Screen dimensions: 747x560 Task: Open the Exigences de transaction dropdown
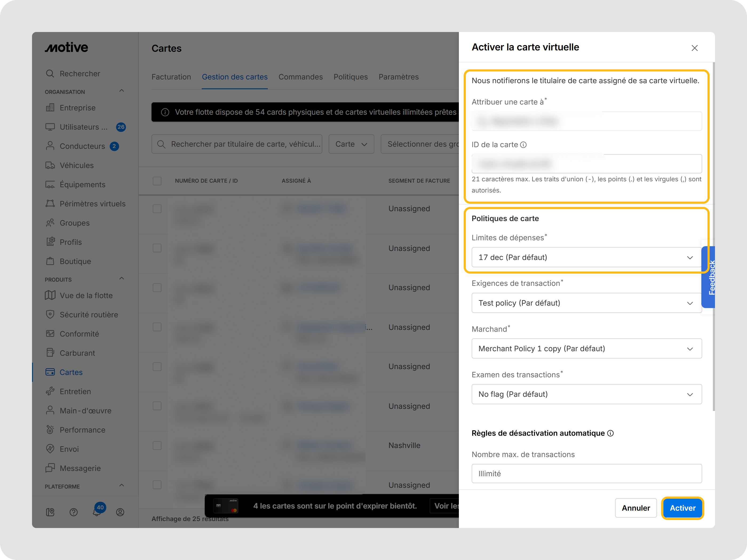(587, 303)
